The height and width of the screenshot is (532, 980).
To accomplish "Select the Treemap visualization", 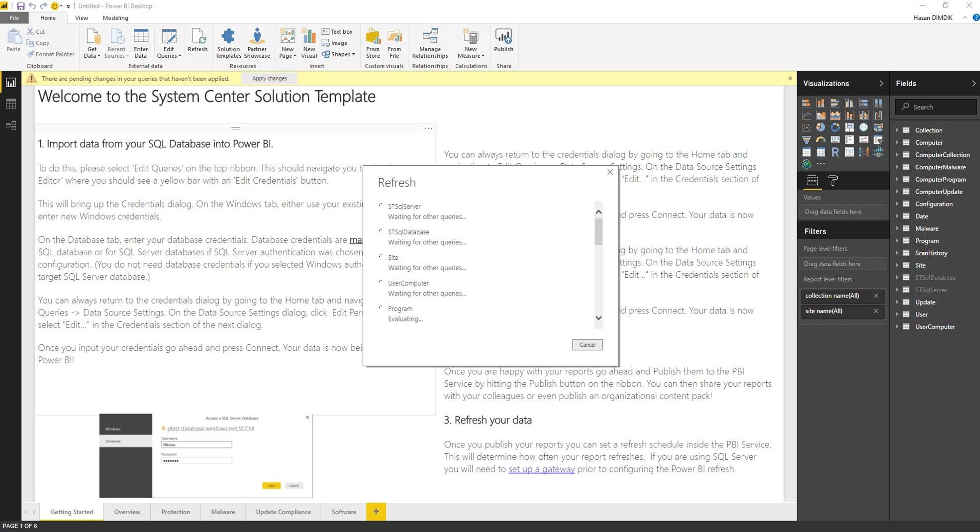I will [849, 127].
